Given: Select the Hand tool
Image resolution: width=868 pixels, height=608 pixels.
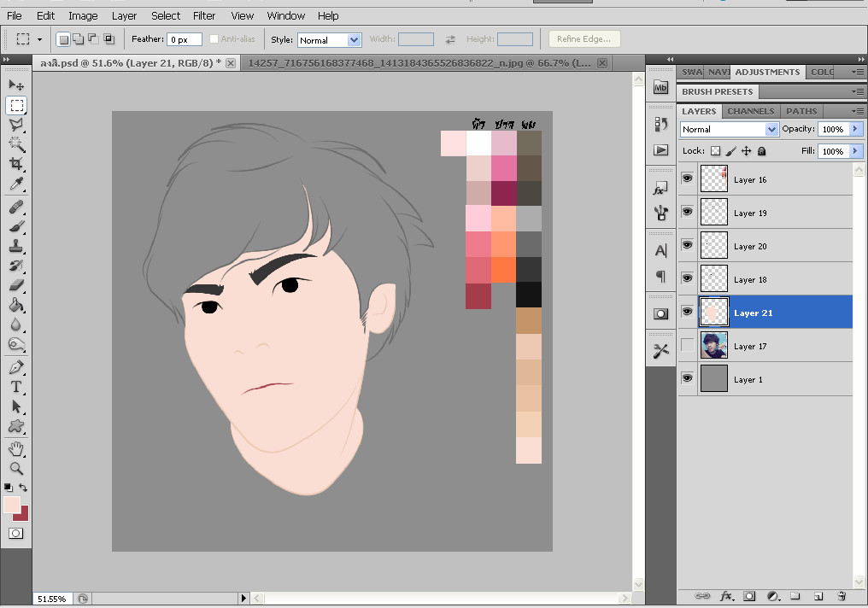Looking at the screenshot, I should [16, 448].
